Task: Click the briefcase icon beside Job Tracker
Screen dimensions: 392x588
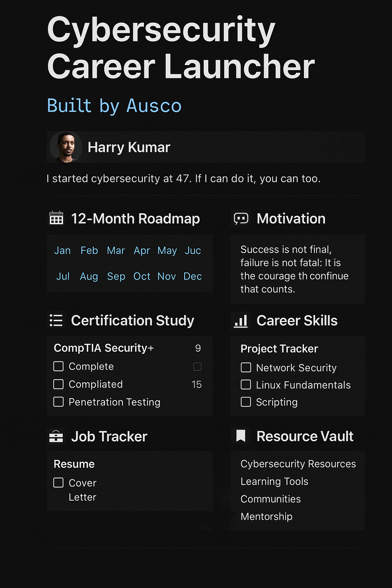Action: point(56,437)
